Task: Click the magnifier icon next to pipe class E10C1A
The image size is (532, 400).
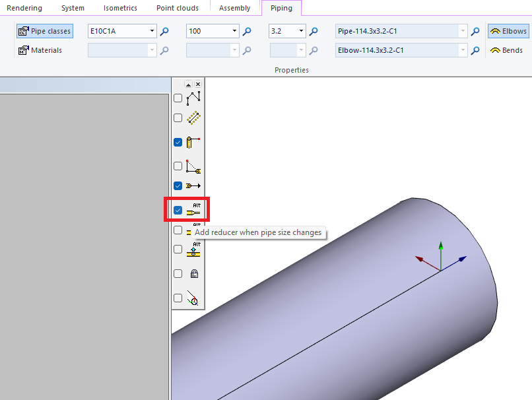Action: pos(165,31)
